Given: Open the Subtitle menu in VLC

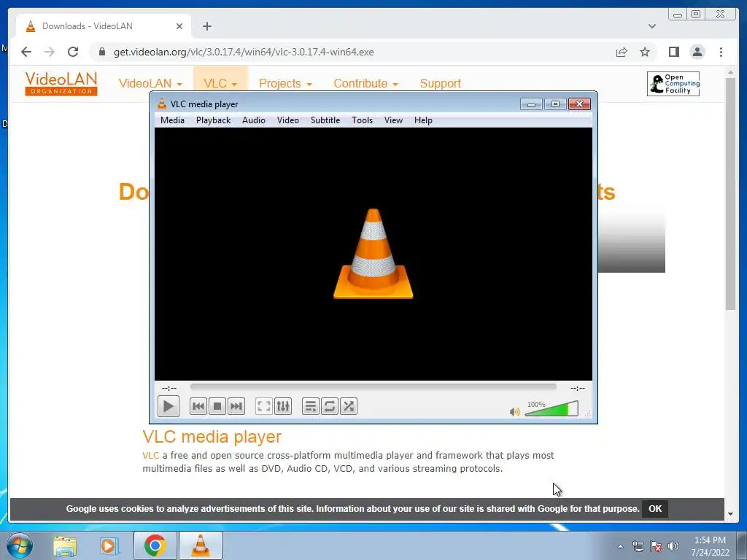Looking at the screenshot, I should (325, 120).
